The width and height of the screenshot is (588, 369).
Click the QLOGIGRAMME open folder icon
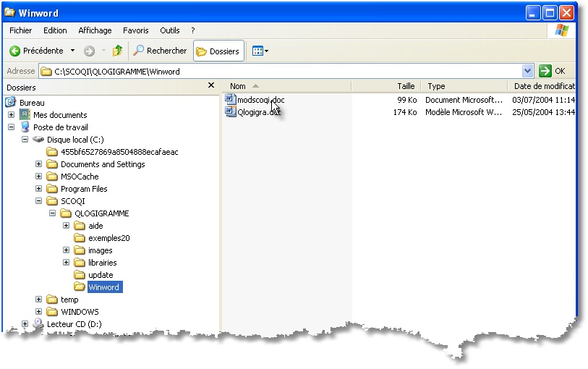click(66, 213)
